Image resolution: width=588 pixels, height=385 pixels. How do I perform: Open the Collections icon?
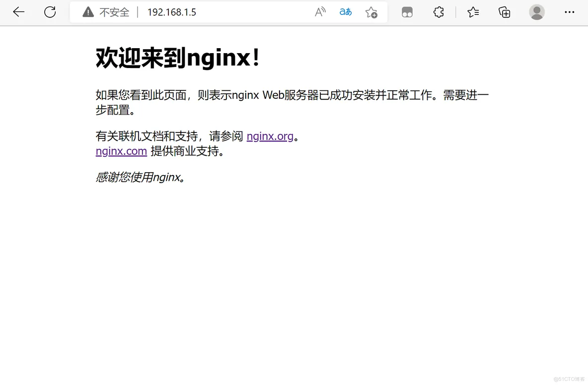[504, 12]
